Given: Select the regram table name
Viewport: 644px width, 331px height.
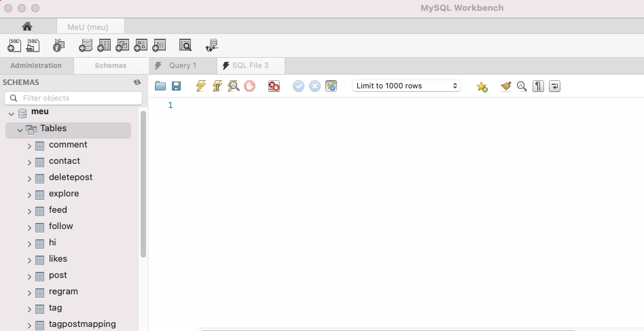Looking at the screenshot, I should point(63,292).
